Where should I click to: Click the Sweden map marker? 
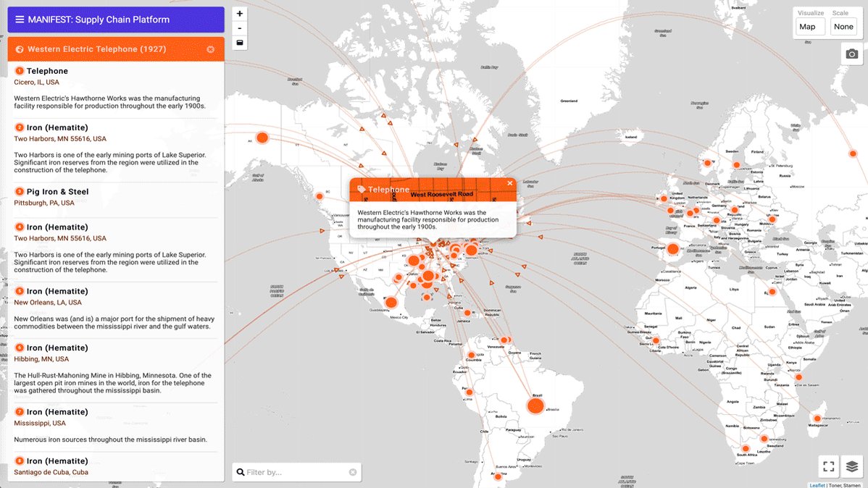[x=737, y=165]
